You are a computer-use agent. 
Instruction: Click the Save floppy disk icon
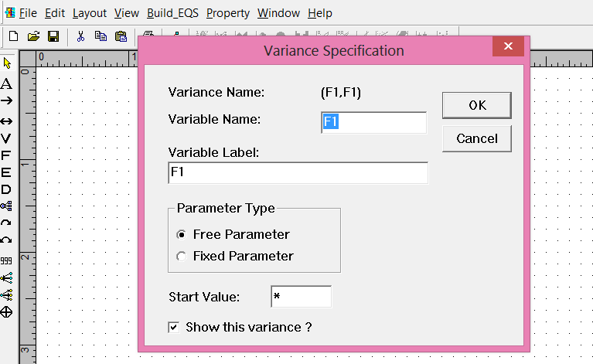coord(53,36)
